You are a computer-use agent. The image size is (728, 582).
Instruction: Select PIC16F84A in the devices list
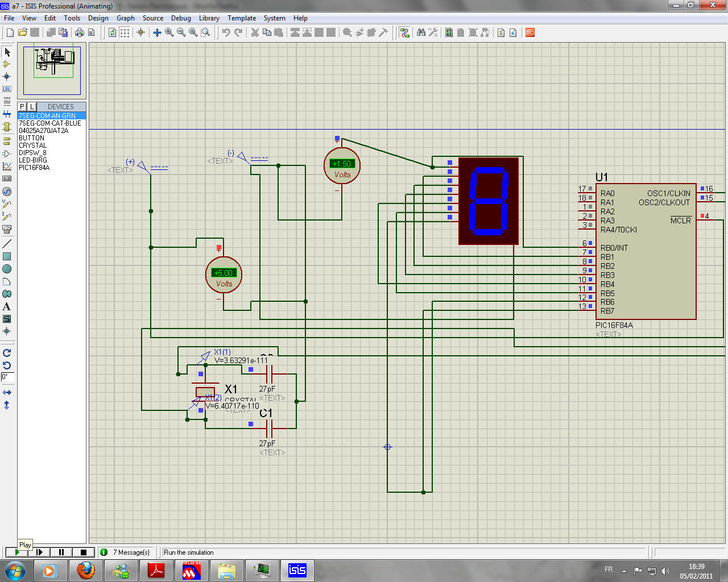34,168
